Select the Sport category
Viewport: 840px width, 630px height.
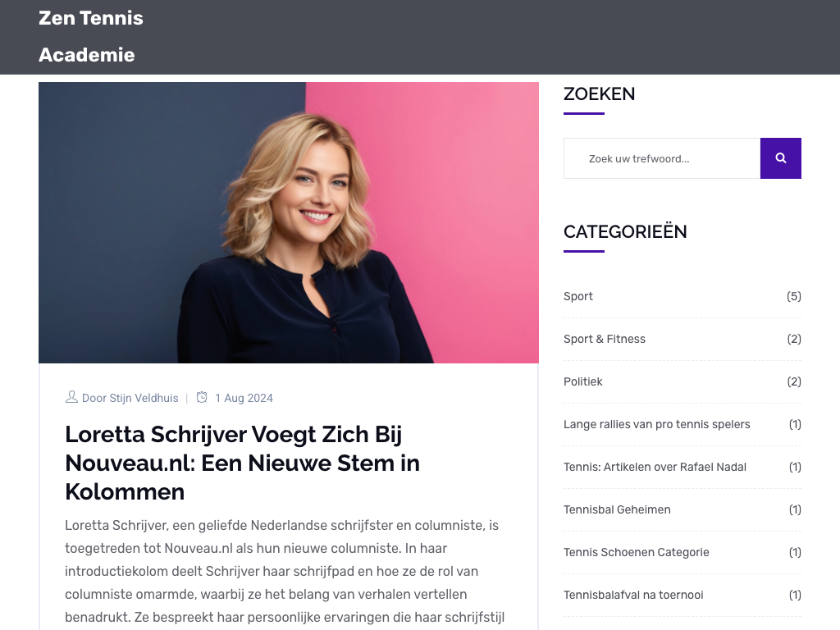[x=578, y=296]
